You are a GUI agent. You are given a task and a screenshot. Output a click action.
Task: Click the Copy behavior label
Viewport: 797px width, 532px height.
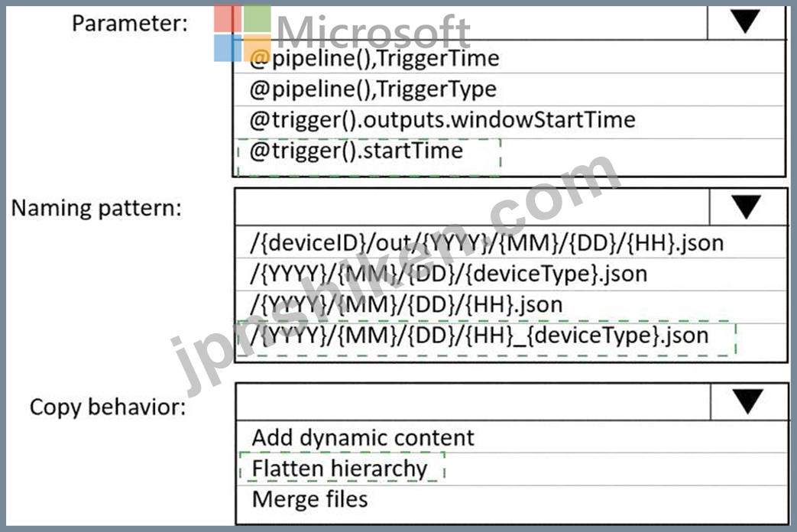click(x=108, y=407)
